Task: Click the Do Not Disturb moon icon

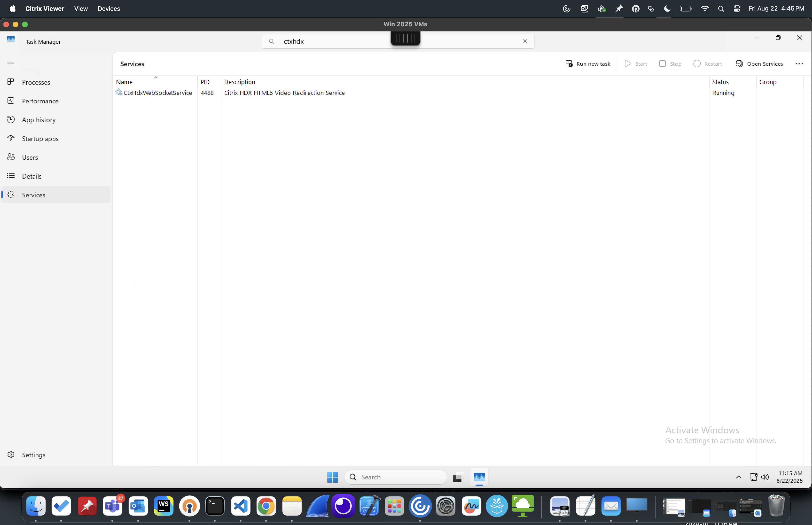Action: point(667,8)
